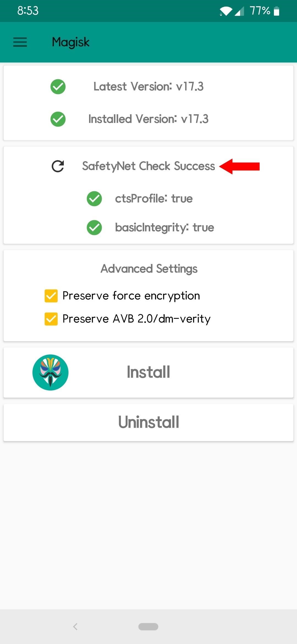Tap the Wi-Fi status bar icon
Viewport: 297px width, 644px height.
click(226, 11)
